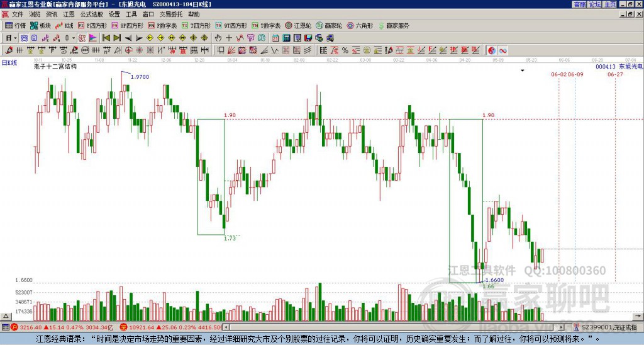Click the 1.9700 price label

[x=140, y=77]
